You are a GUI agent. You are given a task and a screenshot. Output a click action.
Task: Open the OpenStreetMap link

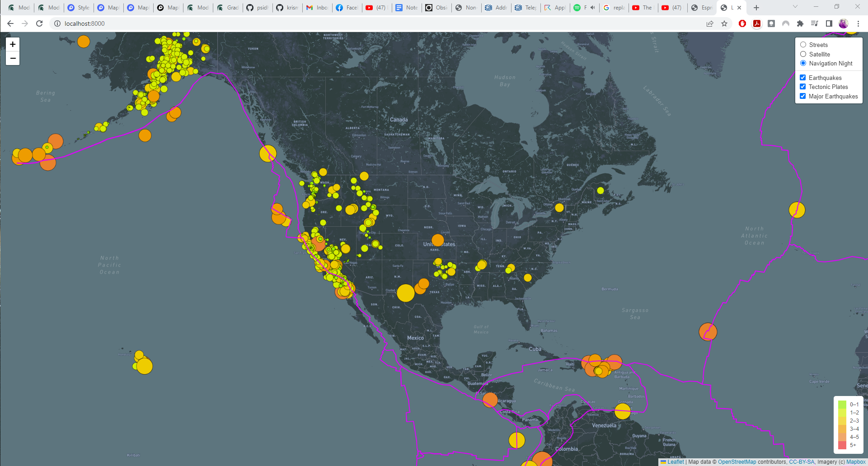[737, 462]
